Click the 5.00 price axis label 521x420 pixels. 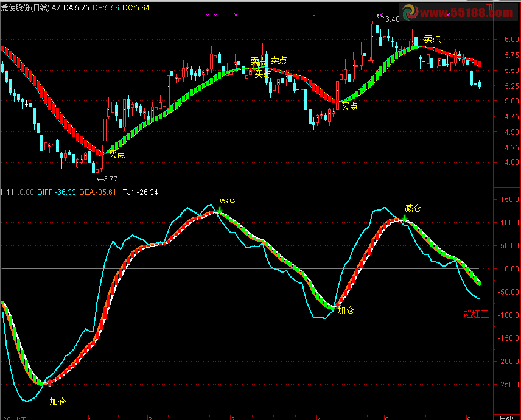[512, 101]
